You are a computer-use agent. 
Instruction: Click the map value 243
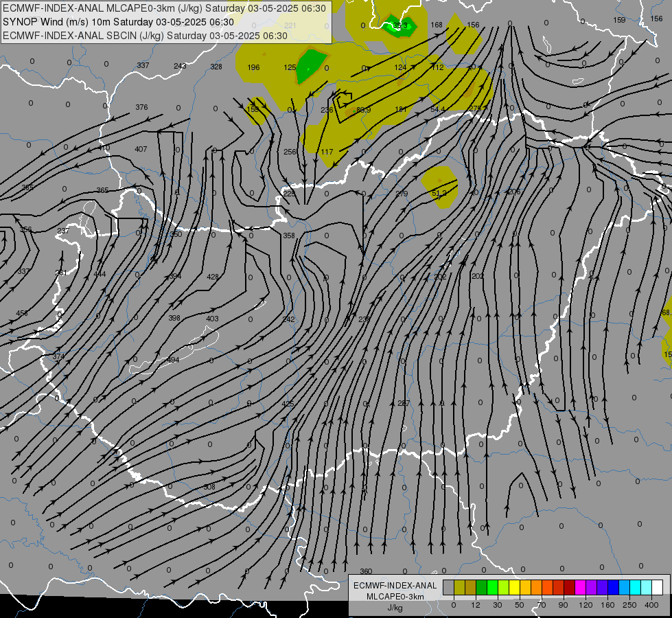pos(180,66)
